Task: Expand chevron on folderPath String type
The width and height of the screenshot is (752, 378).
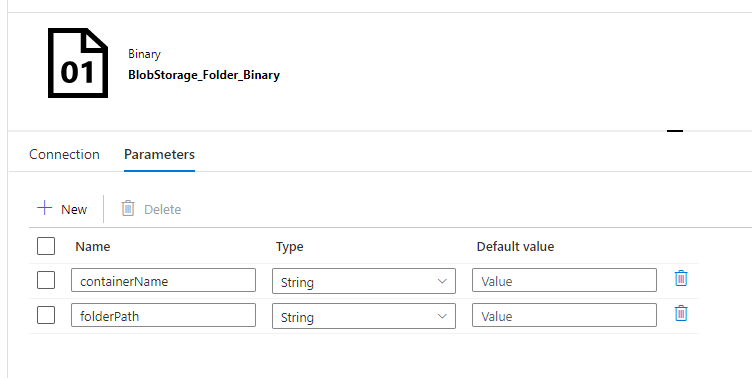Action: 442,316
